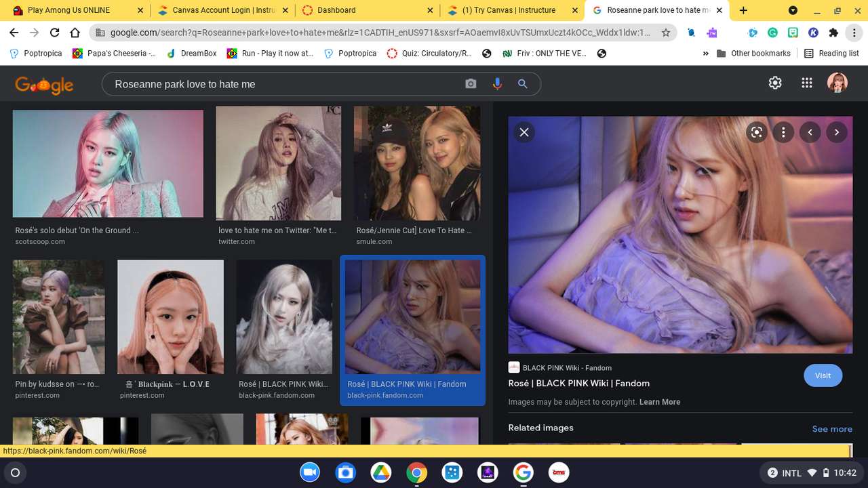Image resolution: width=868 pixels, height=488 pixels.
Task: Submit search with magnifier icon
Action: (x=523, y=83)
